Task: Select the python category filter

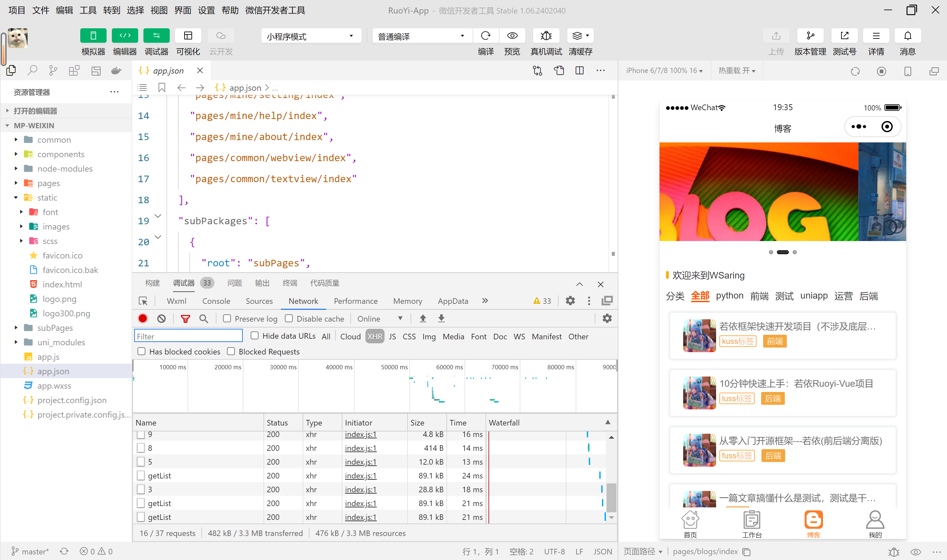Action: point(729,296)
